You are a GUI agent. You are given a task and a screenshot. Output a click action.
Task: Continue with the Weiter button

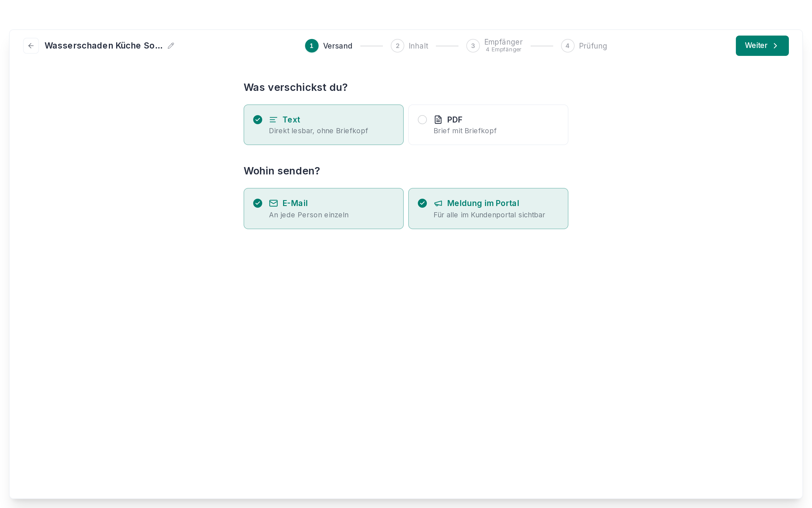(762, 46)
